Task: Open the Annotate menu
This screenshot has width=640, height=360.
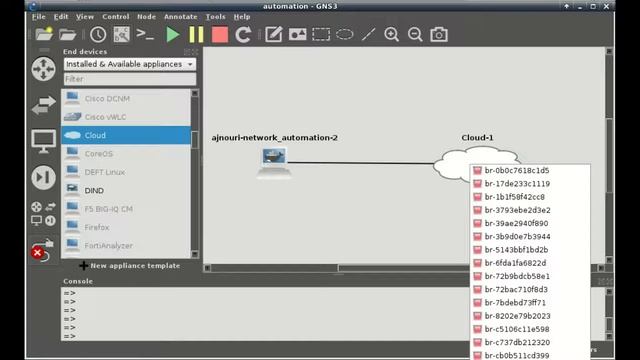Action: click(x=181, y=17)
